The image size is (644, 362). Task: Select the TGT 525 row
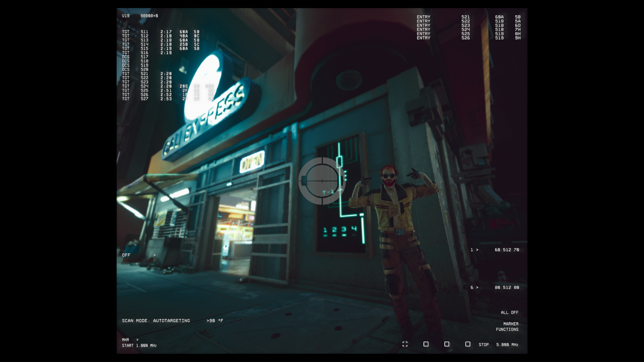point(168,90)
